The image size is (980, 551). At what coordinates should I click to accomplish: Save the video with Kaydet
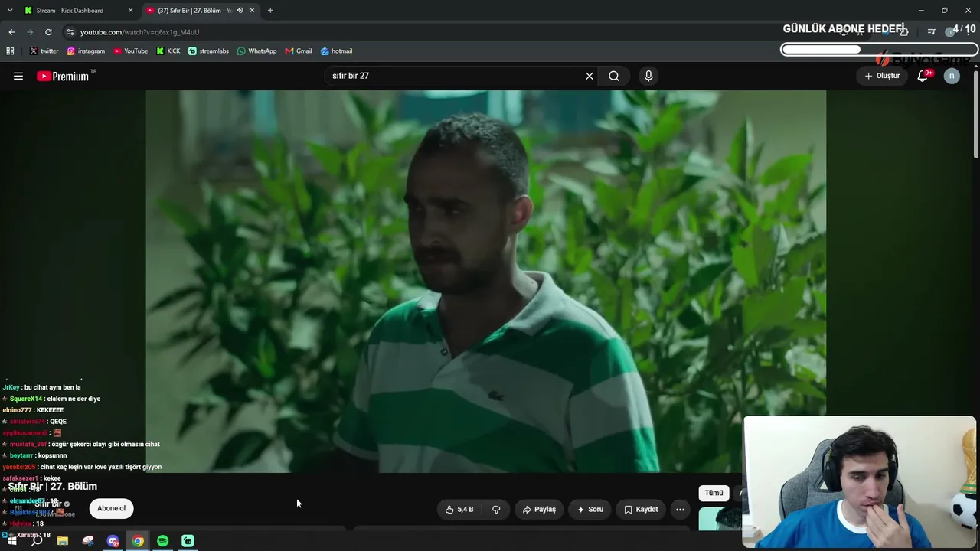tap(641, 509)
